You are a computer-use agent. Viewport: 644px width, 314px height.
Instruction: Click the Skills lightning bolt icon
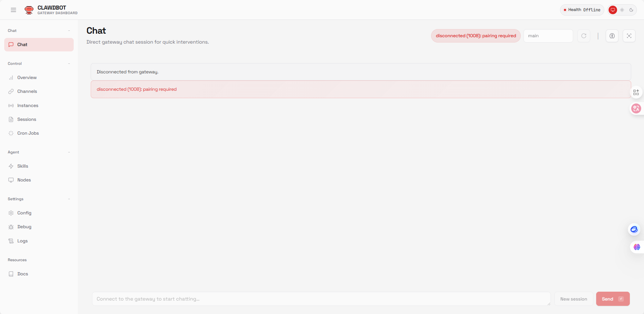(x=11, y=166)
